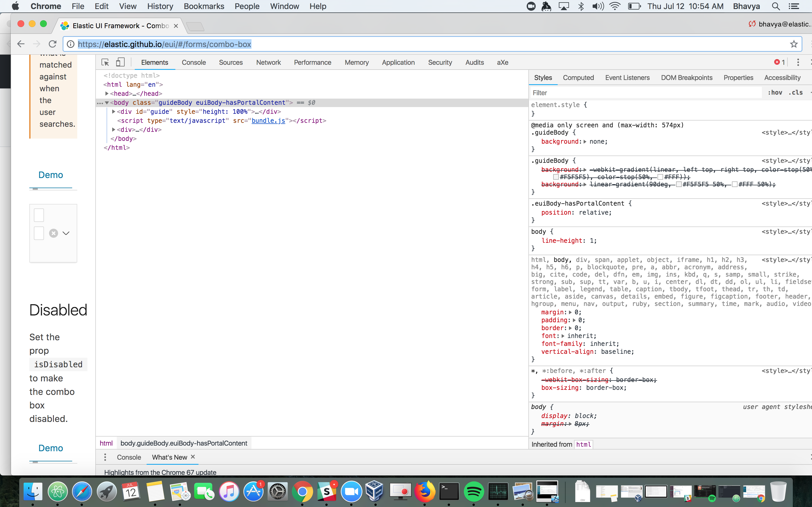Open Spotify from the Dock

tap(474, 492)
